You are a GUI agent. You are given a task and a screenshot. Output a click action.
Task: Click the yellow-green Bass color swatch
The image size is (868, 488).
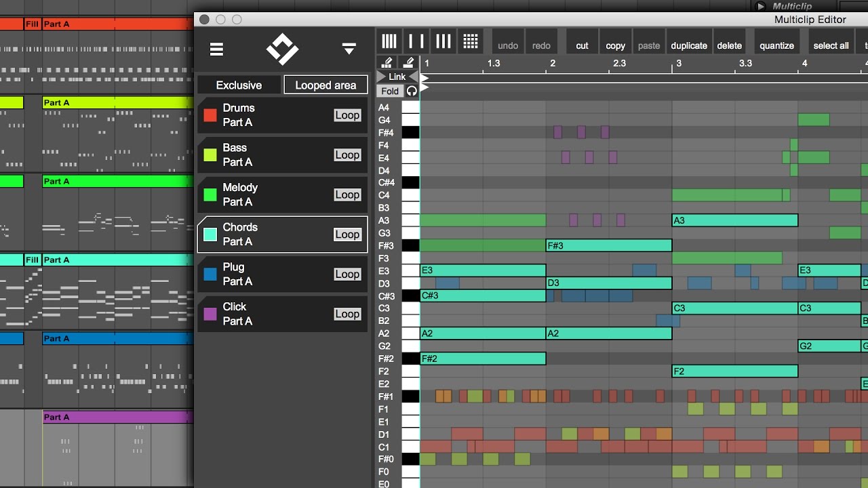pos(210,155)
